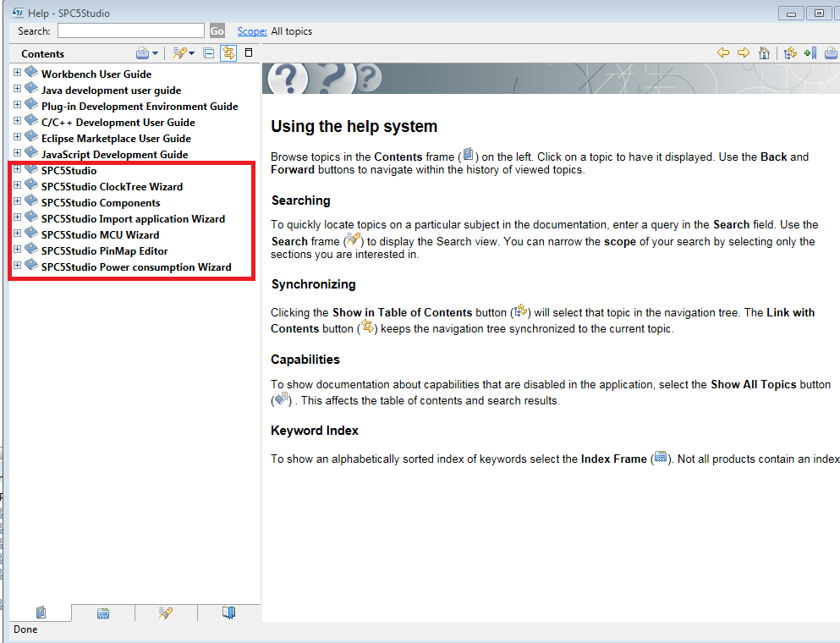The image size is (840, 643).
Task: Expand the SPC5Studio ClockTree Wizard node
Action: [17, 184]
